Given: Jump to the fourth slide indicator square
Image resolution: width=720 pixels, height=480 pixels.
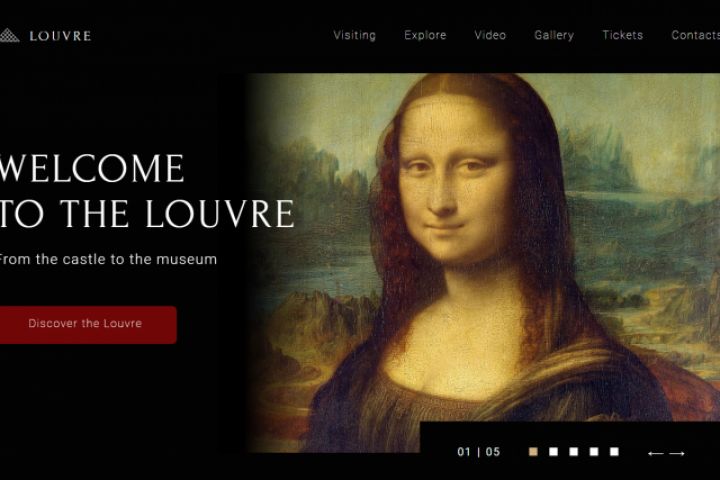Looking at the screenshot, I should tap(594, 452).
